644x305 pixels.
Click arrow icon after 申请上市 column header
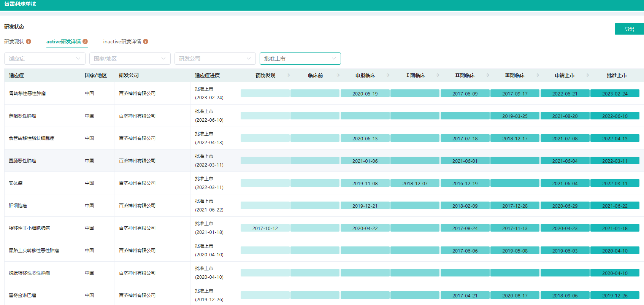[587, 75]
